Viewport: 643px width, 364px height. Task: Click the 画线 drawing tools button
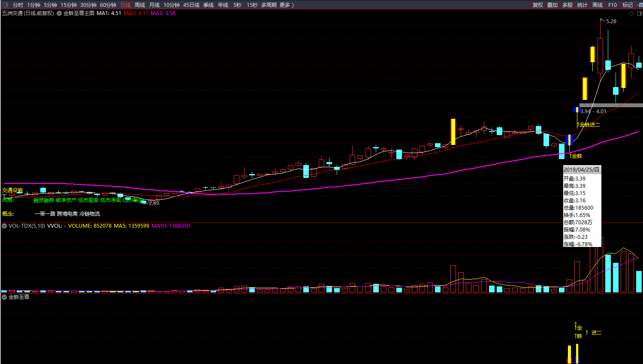point(598,5)
